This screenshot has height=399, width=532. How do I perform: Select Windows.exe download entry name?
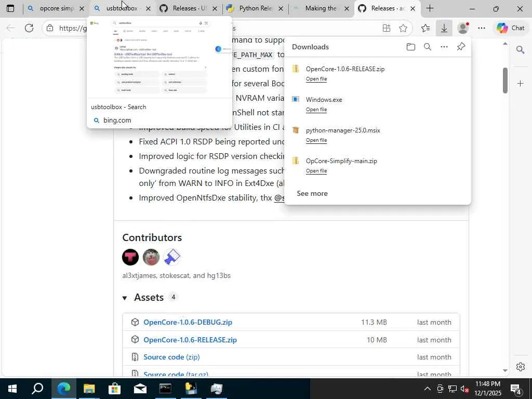pyautogui.click(x=324, y=99)
